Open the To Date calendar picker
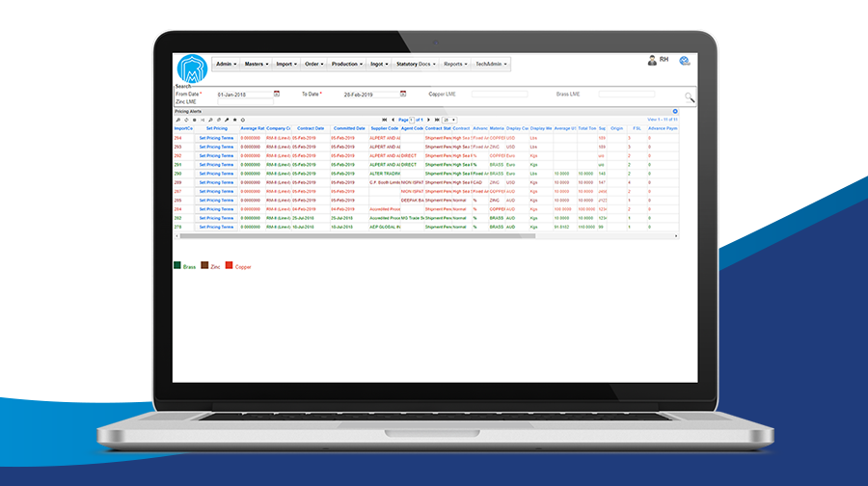The image size is (868, 486). point(404,94)
